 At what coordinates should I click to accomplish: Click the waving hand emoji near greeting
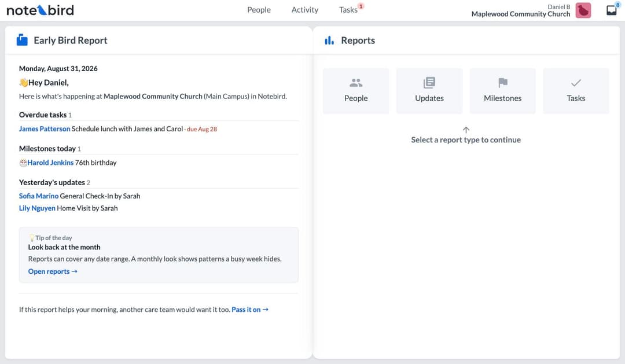click(x=24, y=83)
